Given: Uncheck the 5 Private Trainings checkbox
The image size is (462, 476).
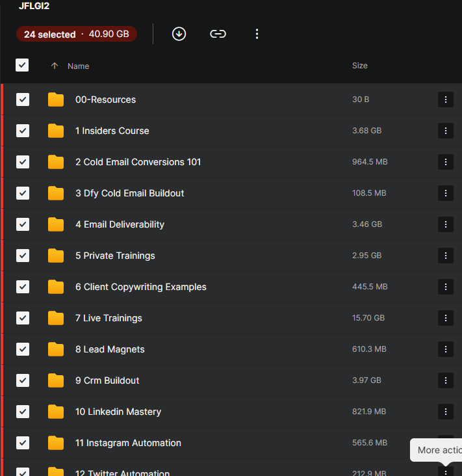Looking at the screenshot, I should pyautogui.click(x=23, y=256).
